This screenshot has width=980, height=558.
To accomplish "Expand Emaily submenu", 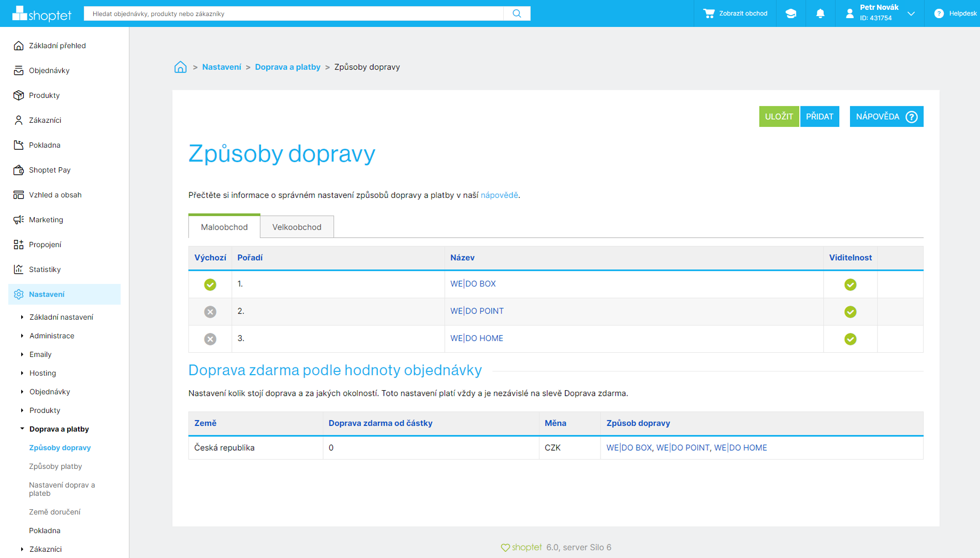I will tap(22, 354).
